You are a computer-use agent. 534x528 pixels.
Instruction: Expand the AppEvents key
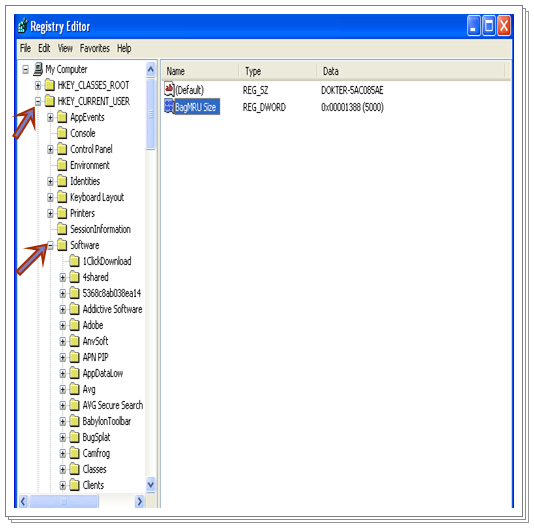point(50,118)
